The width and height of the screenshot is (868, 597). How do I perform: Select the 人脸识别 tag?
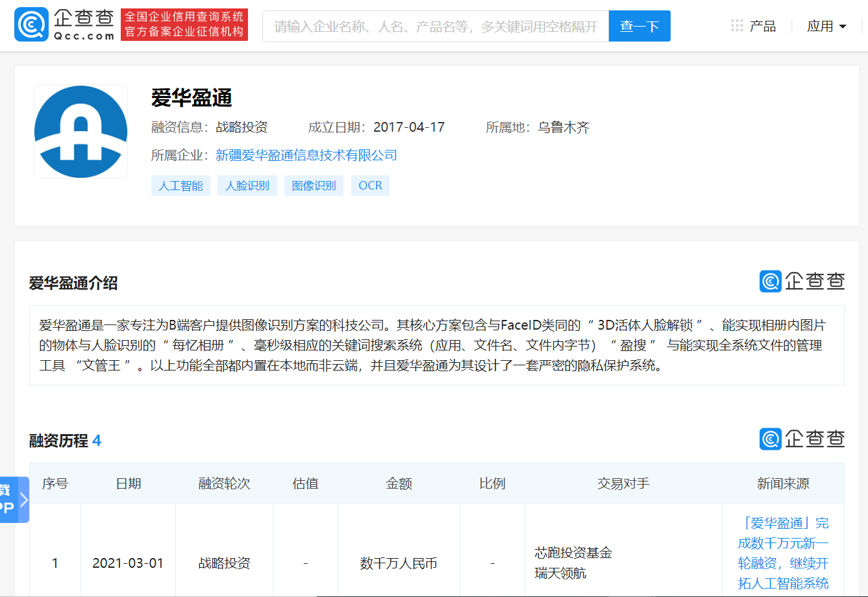click(x=247, y=186)
